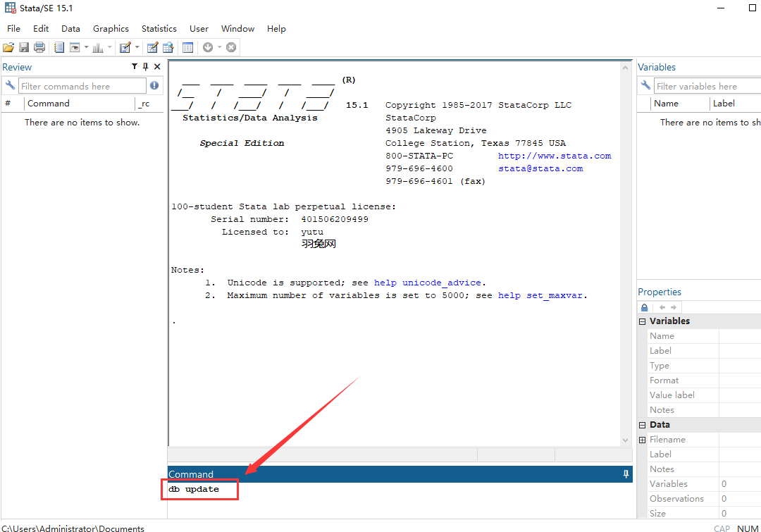Click the Type row in Properties
This screenshot has width=761, height=532.
tap(704, 366)
